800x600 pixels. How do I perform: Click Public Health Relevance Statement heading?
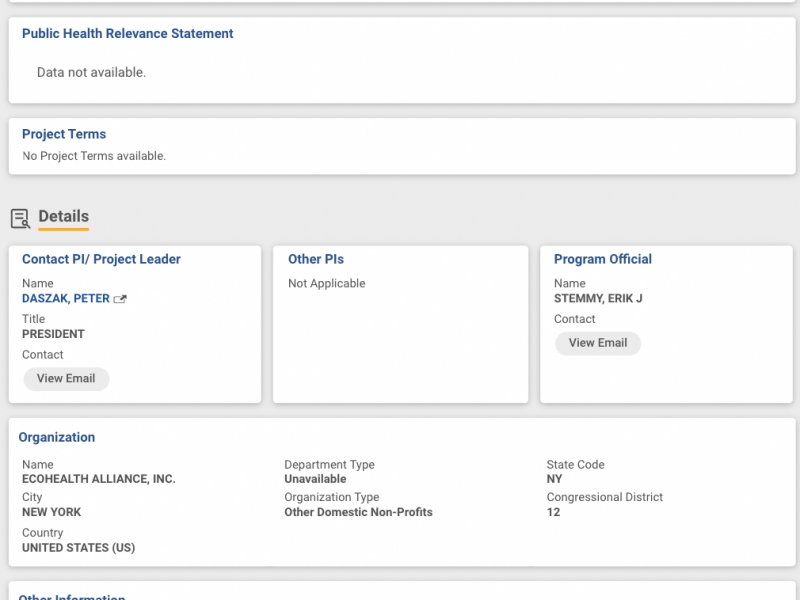click(x=127, y=33)
